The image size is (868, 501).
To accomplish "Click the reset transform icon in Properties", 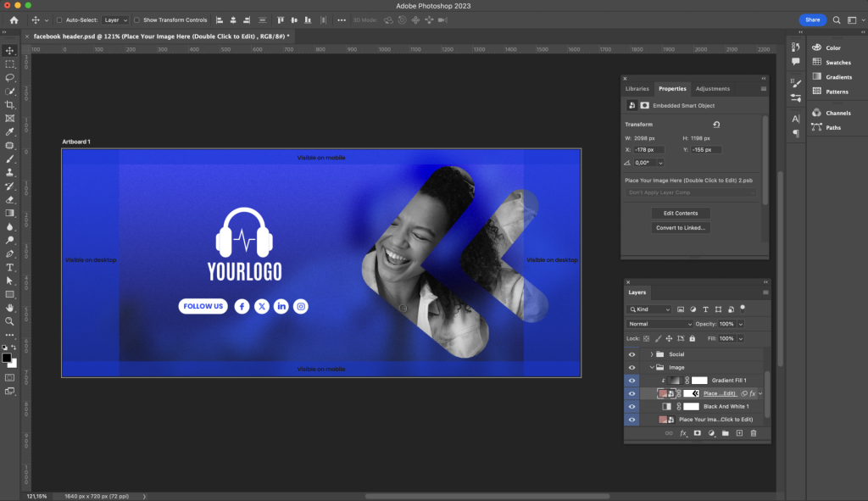I will [x=716, y=125].
